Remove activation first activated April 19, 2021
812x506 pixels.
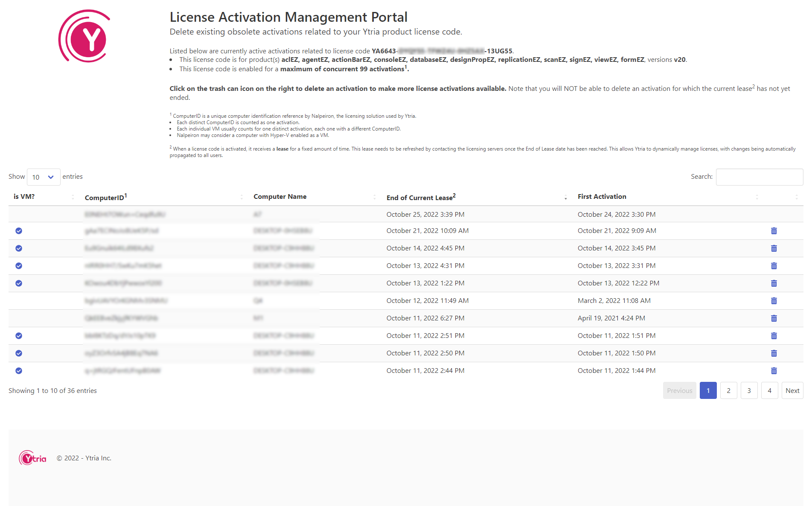tap(774, 318)
